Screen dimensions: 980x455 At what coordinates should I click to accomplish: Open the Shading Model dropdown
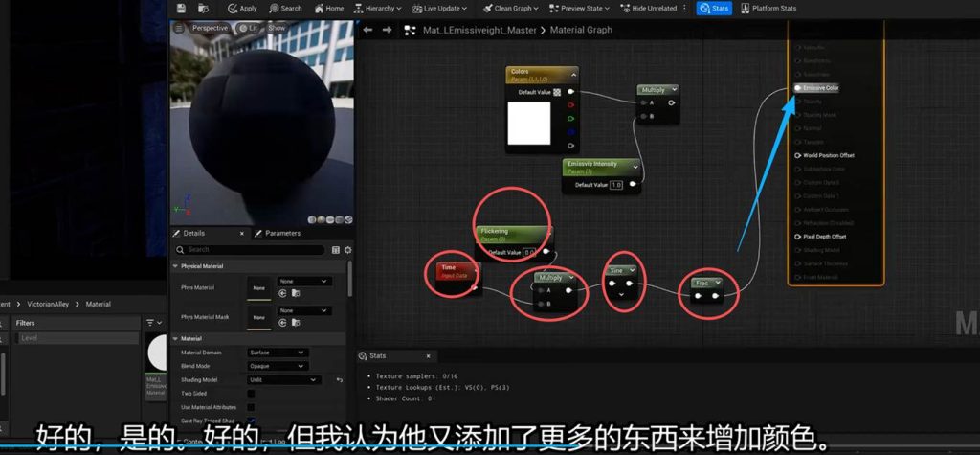pyautogui.click(x=282, y=379)
